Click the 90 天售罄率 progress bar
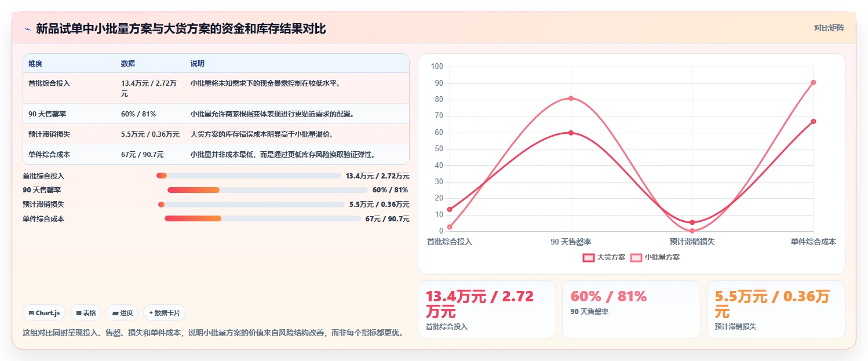This screenshot has width=868, height=361. [268, 190]
